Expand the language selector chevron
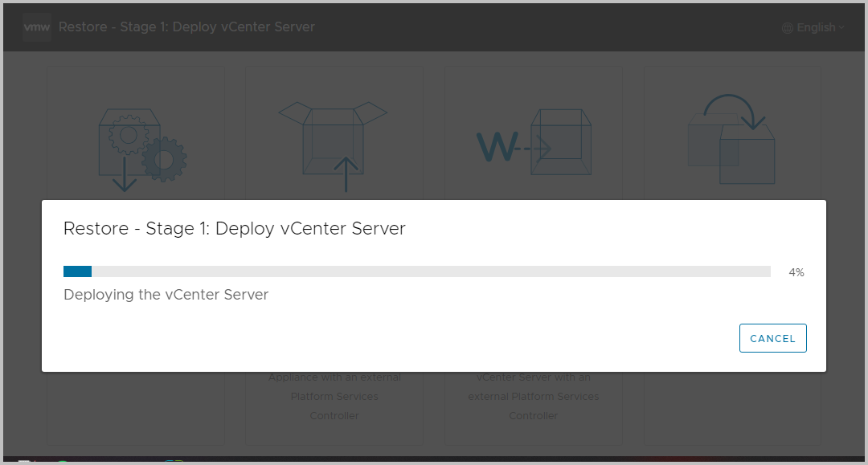This screenshot has height=465, width=868. [840, 27]
